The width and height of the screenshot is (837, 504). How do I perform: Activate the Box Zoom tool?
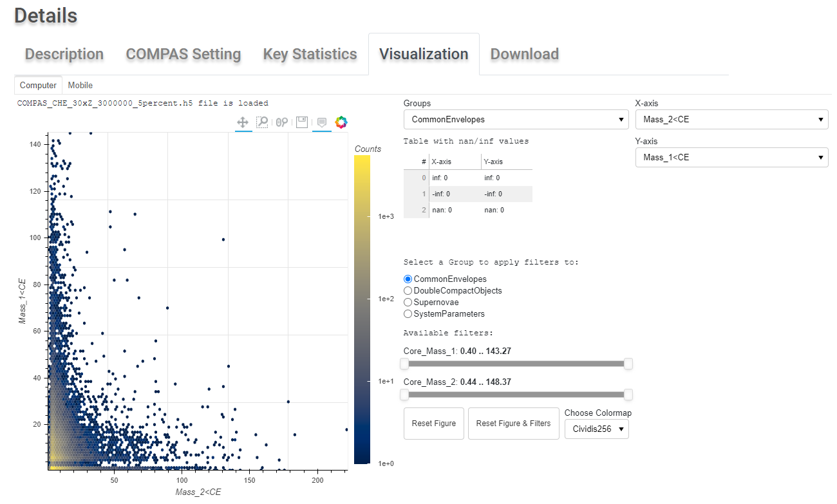262,122
